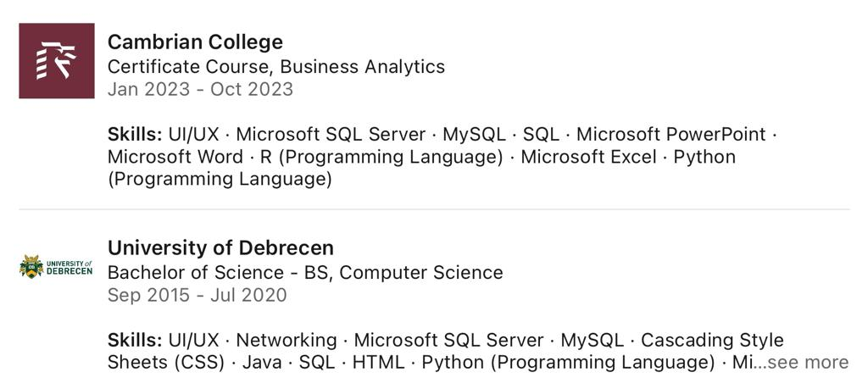868x389 pixels.
Task: Click the Java skill
Action: point(262,363)
